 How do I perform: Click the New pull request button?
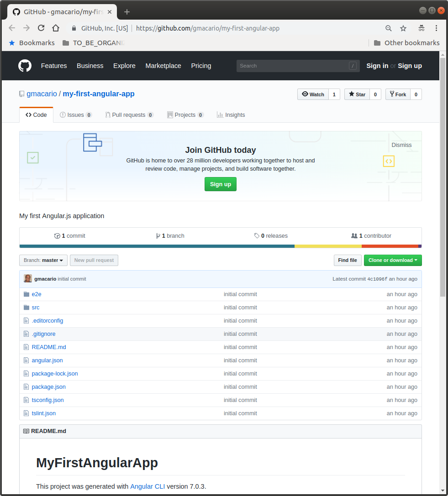(94, 261)
